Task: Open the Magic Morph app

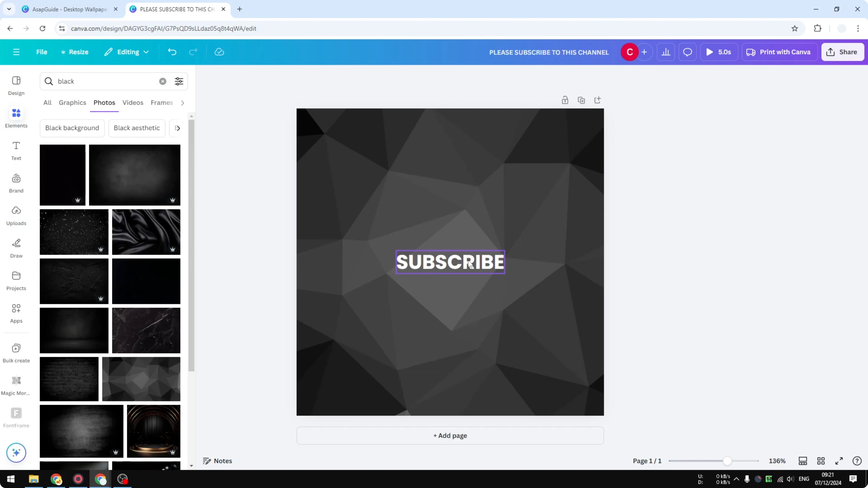Action: click(x=16, y=386)
